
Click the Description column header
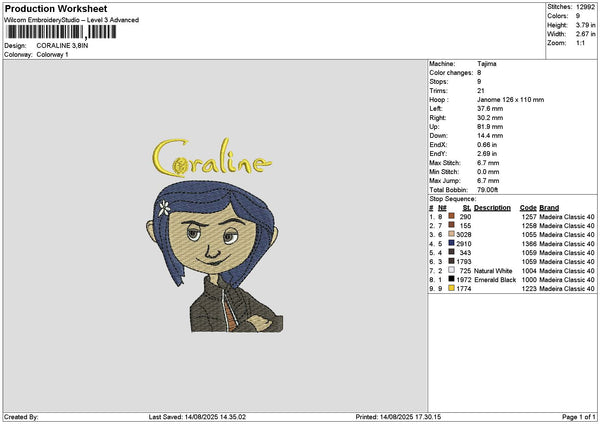pos(492,208)
